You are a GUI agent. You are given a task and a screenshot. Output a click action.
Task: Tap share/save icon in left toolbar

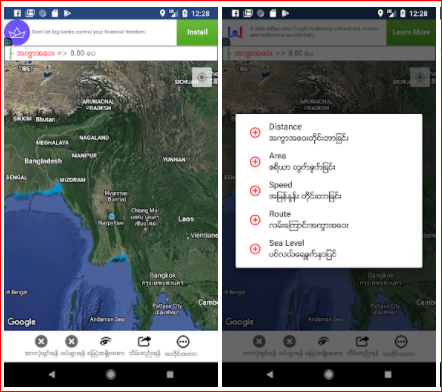tap(144, 341)
